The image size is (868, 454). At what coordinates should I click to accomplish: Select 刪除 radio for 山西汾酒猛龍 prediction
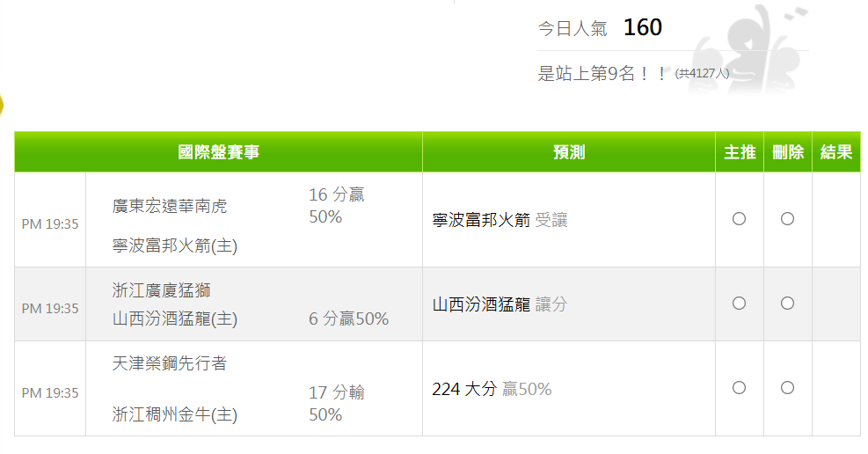pos(787,304)
